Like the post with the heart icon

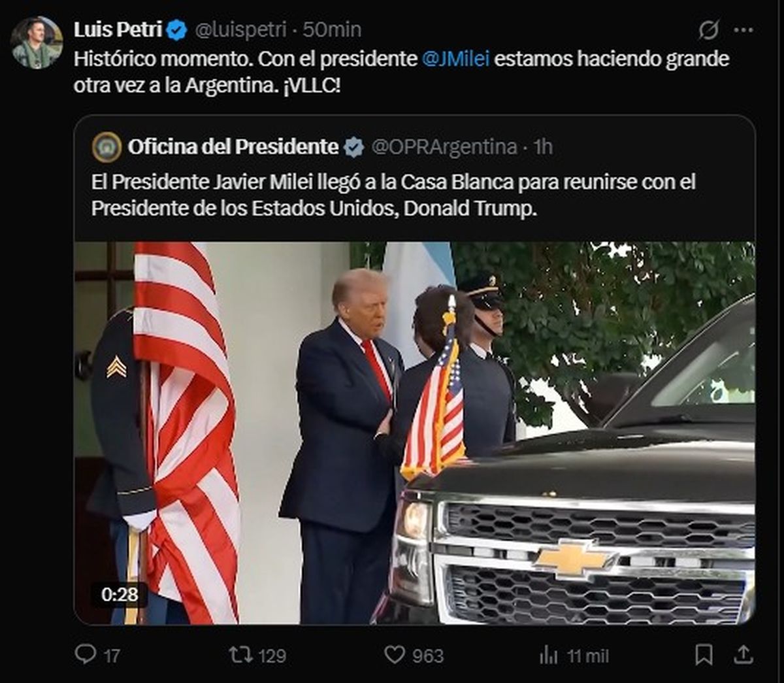tap(394, 654)
